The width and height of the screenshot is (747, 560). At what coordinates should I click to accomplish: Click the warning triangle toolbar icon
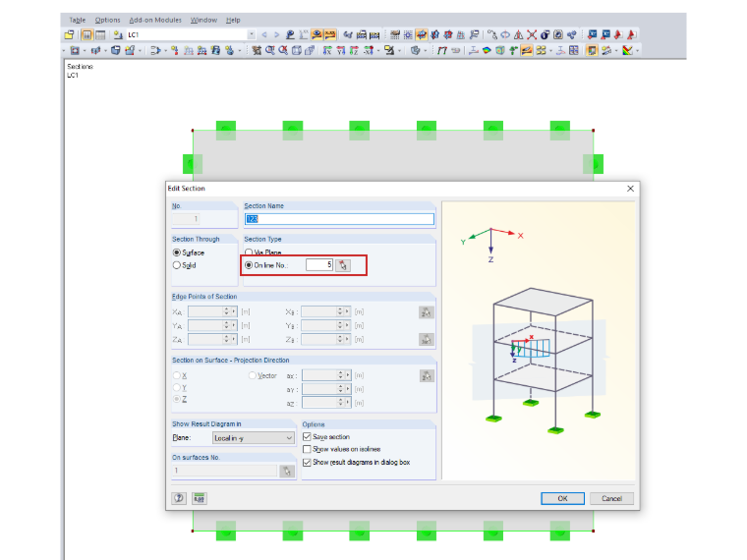518,34
